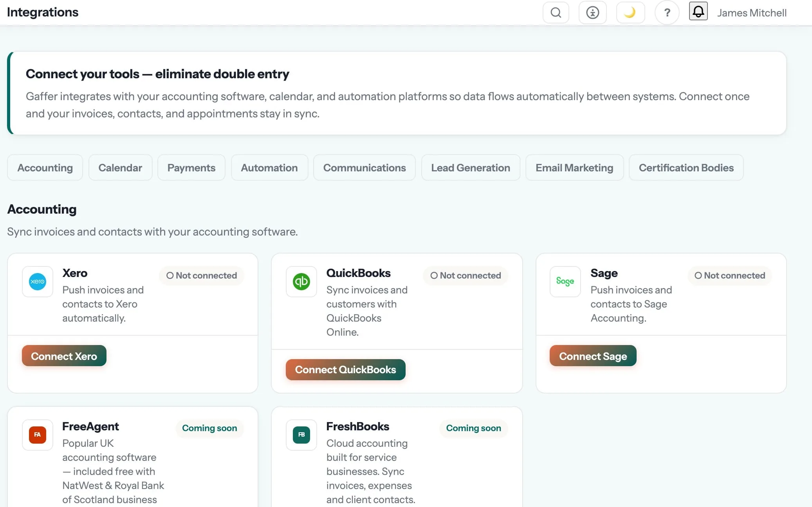Image resolution: width=812 pixels, height=507 pixels.
Task: Click the Integrations page heading
Action: [43, 12]
